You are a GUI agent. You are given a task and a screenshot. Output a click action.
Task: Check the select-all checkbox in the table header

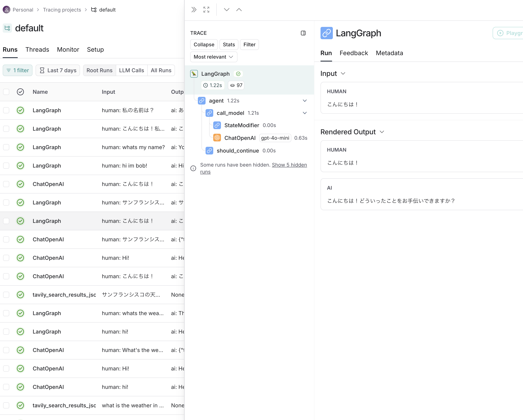[x=6, y=92]
